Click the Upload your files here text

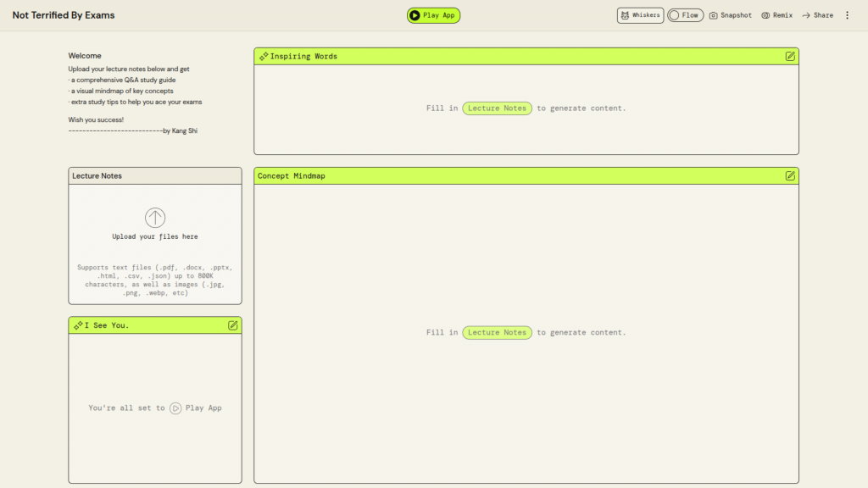click(155, 237)
